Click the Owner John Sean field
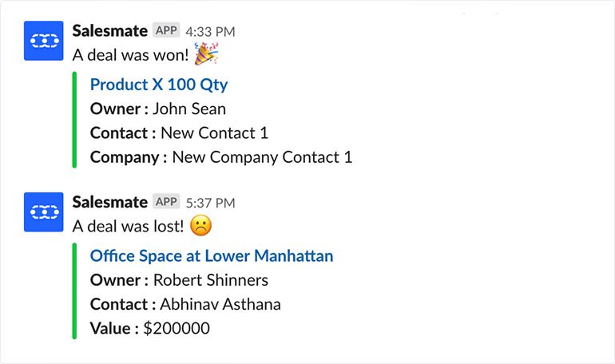Viewport: 615px width, 364px height. pyautogui.click(x=158, y=109)
